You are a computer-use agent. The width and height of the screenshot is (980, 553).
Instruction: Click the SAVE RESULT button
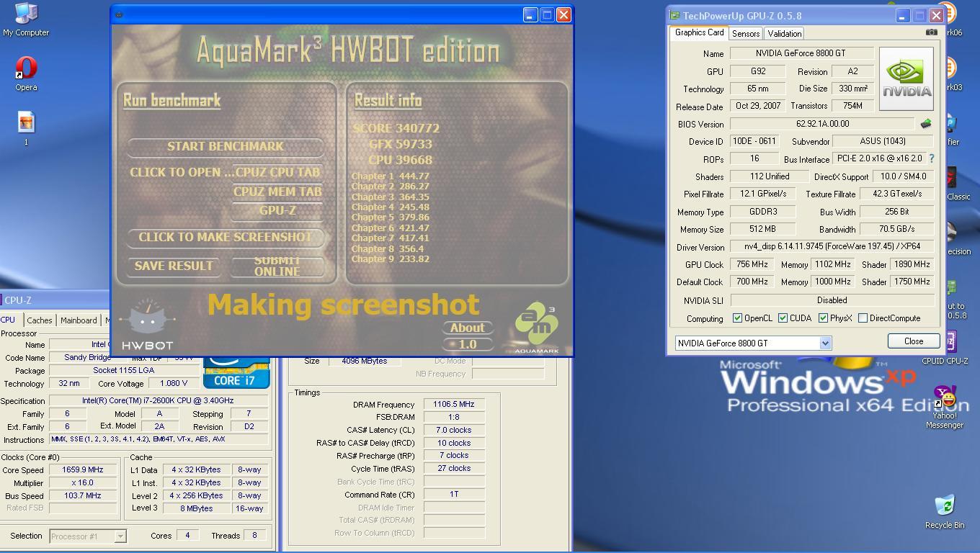coord(174,266)
